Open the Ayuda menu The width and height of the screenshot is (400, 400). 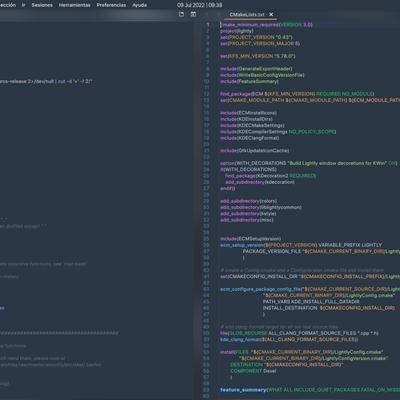(139, 5)
